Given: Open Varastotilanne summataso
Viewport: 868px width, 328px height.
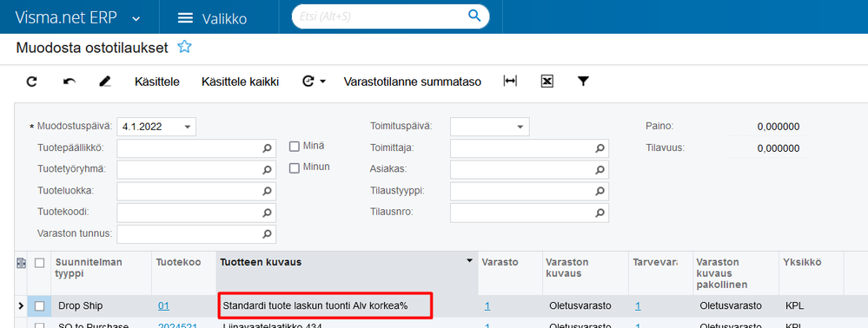Looking at the screenshot, I should pyautogui.click(x=413, y=82).
